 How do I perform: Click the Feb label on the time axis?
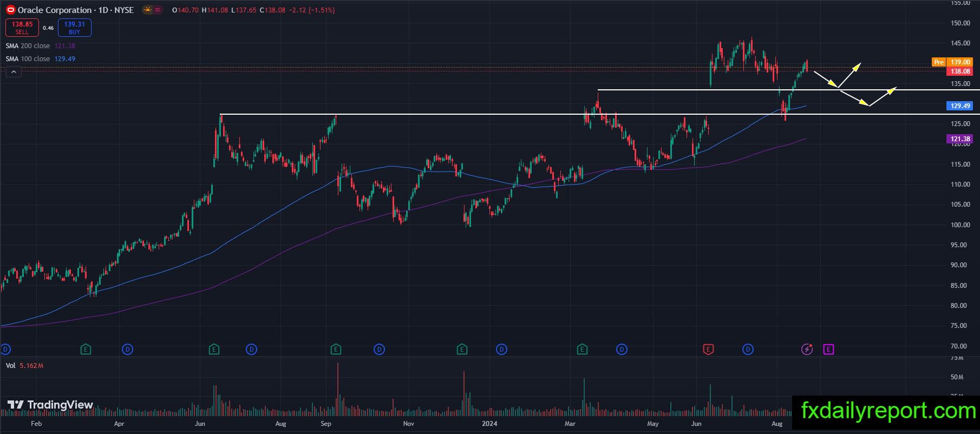click(36, 423)
